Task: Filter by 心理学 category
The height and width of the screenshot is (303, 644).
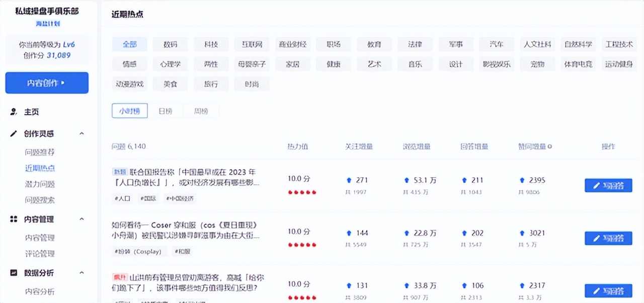Action: click(x=171, y=64)
